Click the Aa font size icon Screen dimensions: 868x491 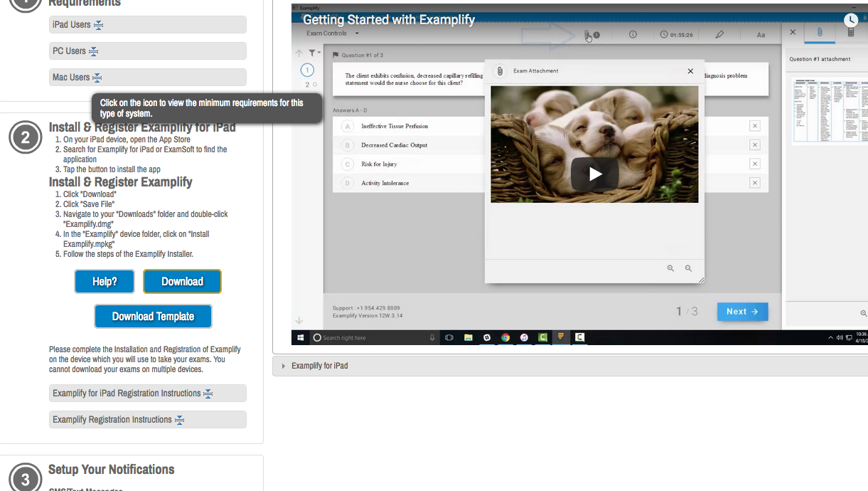(x=761, y=35)
